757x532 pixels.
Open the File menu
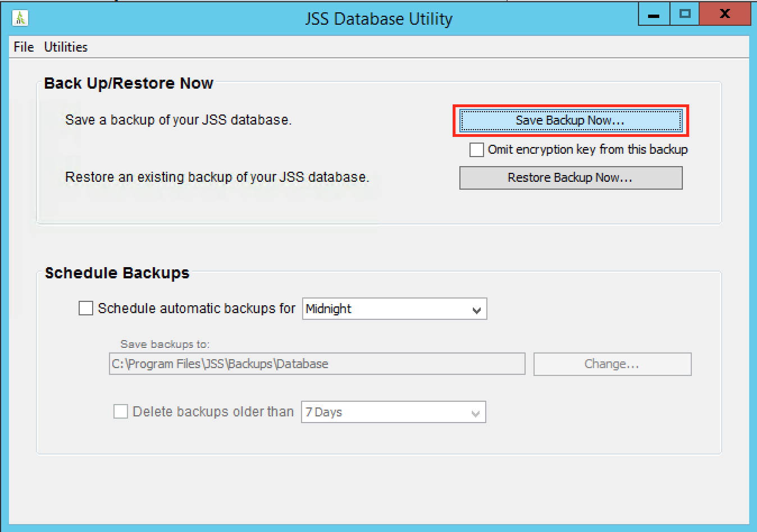(24, 47)
